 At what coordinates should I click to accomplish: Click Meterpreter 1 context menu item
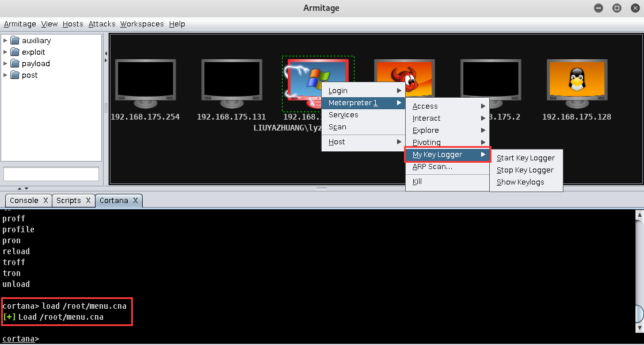363,102
